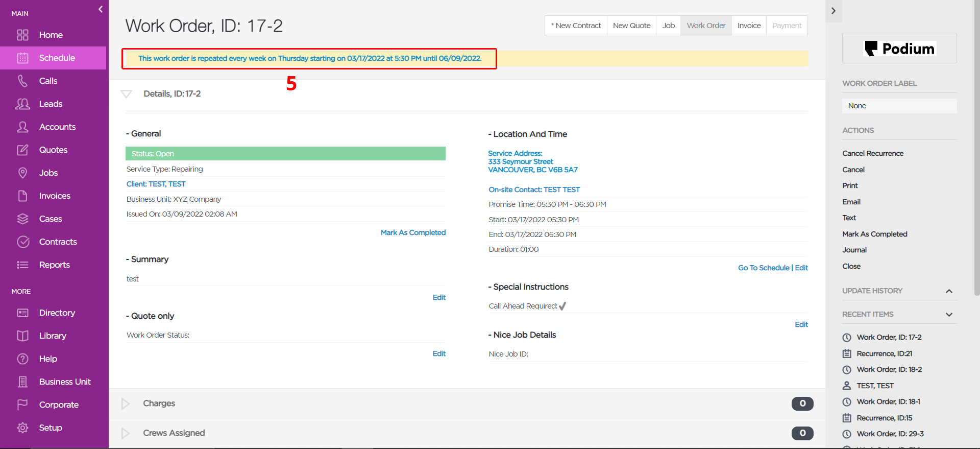Click the Help question mark icon
The height and width of the screenshot is (449, 980).
[22, 359]
